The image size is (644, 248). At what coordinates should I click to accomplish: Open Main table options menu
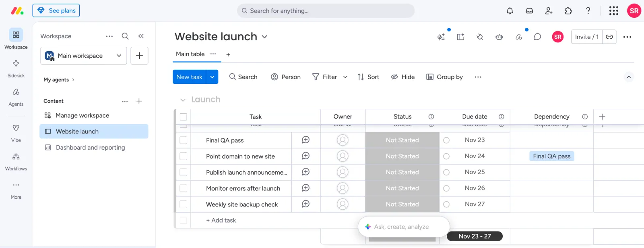point(213,54)
